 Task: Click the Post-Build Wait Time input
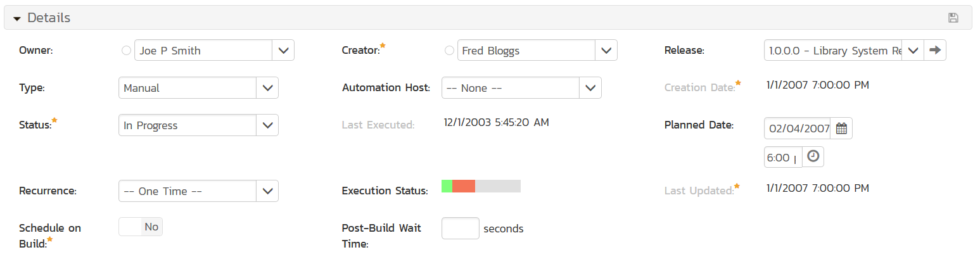pyautogui.click(x=460, y=229)
